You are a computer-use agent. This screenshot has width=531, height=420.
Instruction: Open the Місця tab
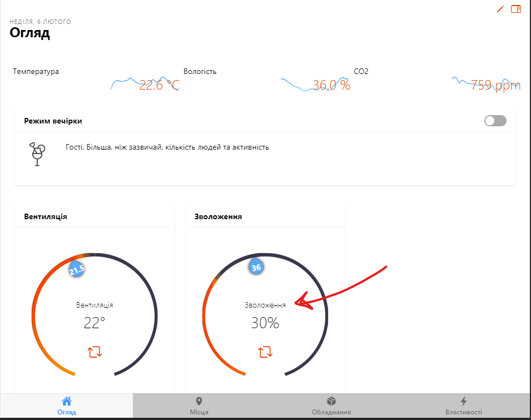coord(199,406)
